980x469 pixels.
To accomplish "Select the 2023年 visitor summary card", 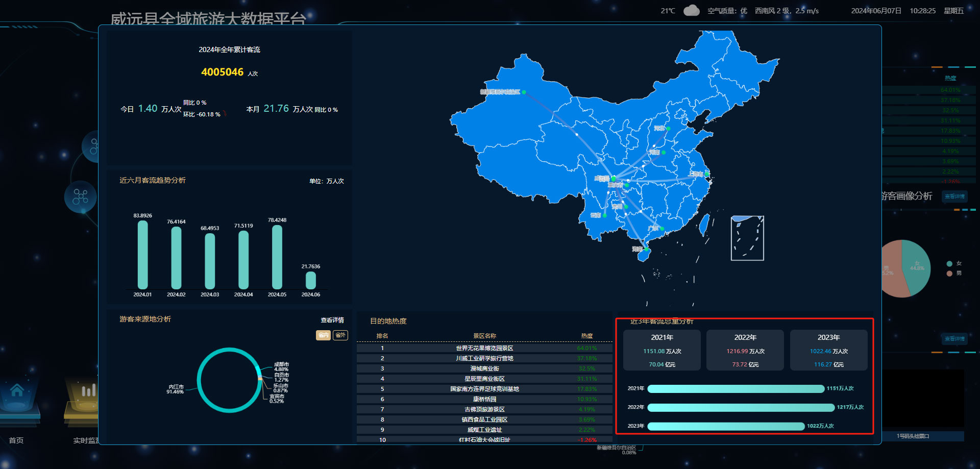I will [x=828, y=350].
